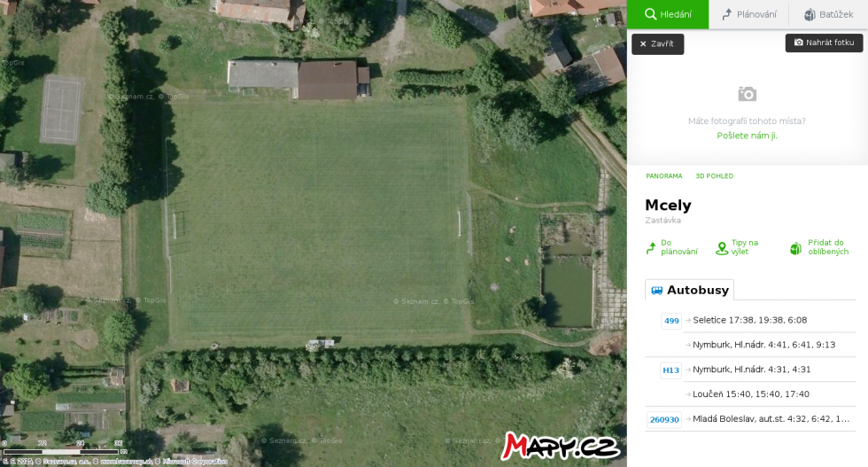Select bus line H13
Image resolution: width=868 pixels, height=467 pixels.
click(x=671, y=370)
